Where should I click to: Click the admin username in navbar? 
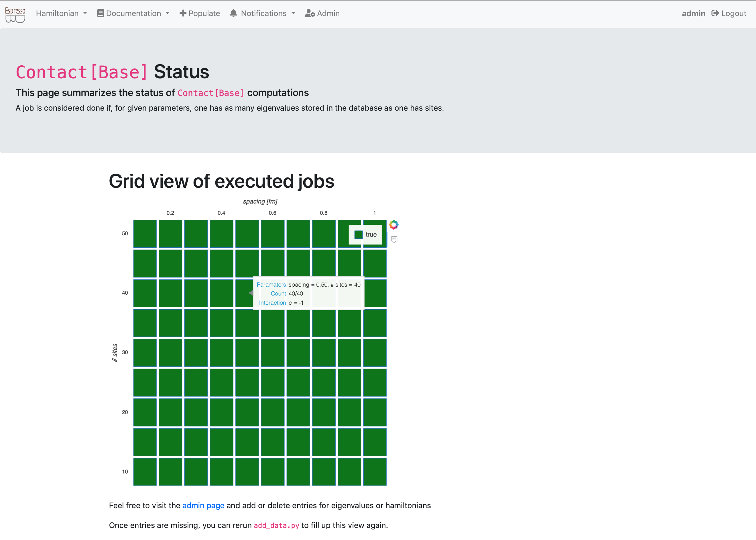click(x=693, y=14)
